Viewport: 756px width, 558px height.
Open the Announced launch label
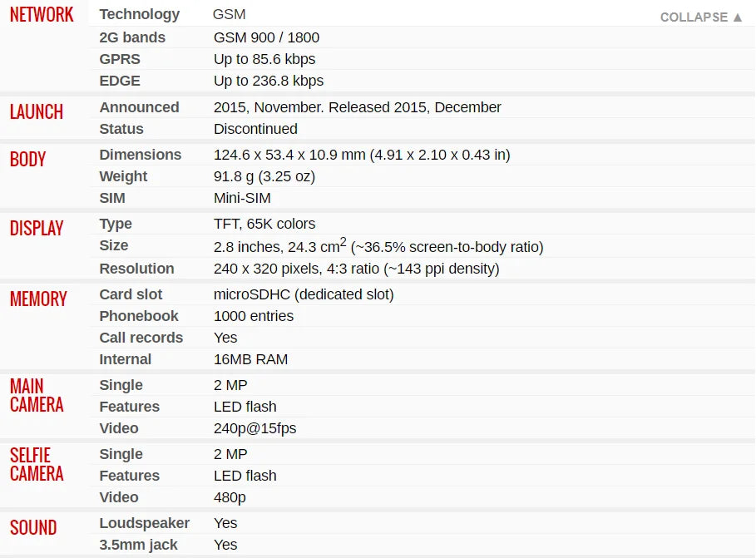click(139, 107)
